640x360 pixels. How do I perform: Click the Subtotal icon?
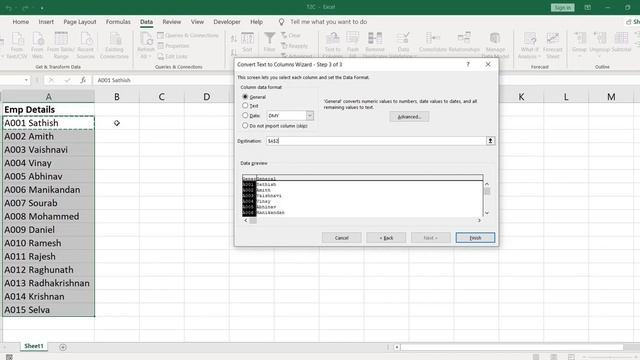coord(622,42)
